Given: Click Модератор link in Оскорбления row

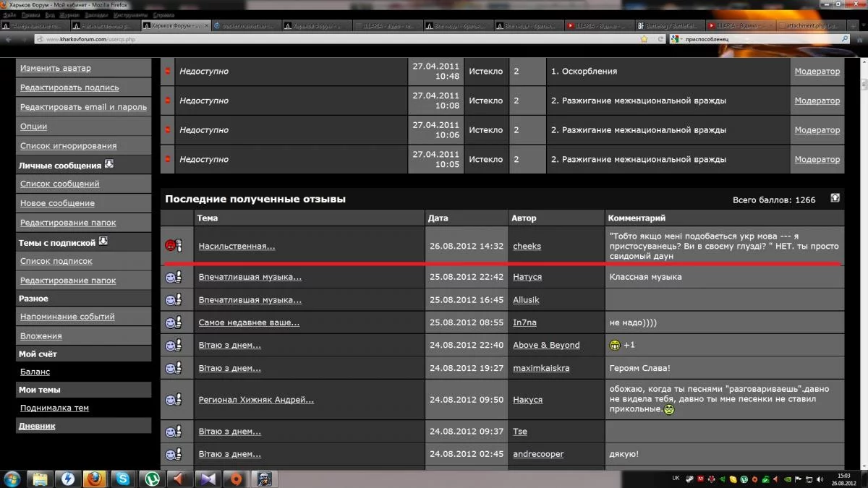Looking at the screenshot, I should pos(817,72).
